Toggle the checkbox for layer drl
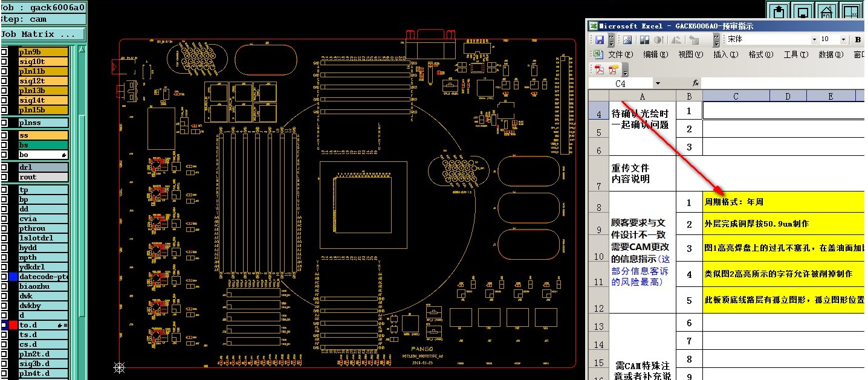Viewport: 868px width, 380px height. (x=4, y=167)
